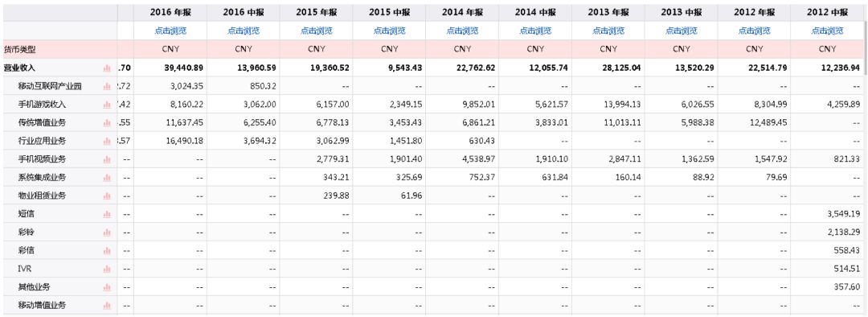868x317 pixels.
Task: Click revenue value 39,440.89
Action: [183, 68]
